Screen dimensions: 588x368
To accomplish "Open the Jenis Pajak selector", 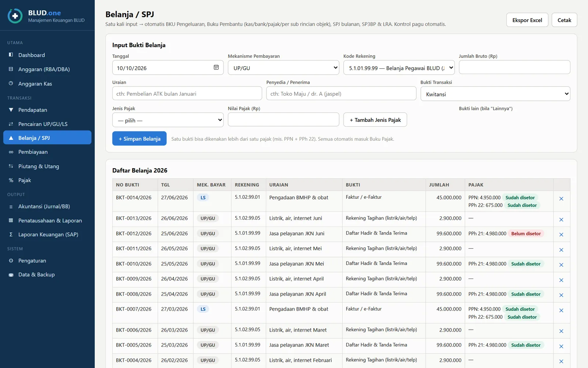I will pos(168,120).
